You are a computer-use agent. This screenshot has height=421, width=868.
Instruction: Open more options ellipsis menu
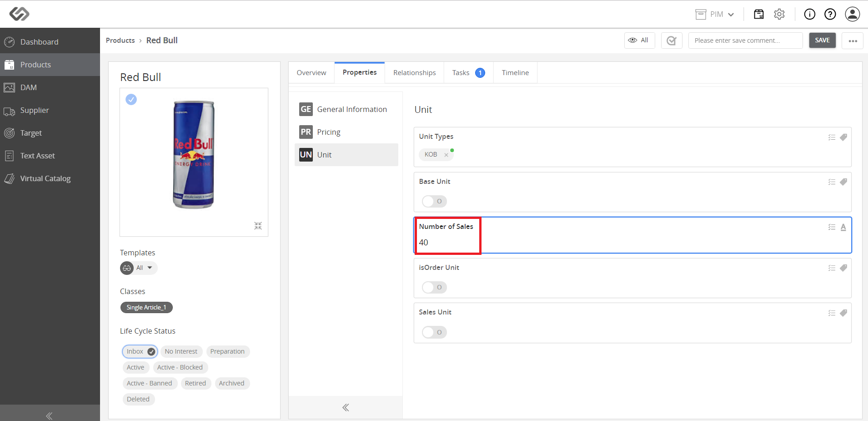click(x=853, y=41)
